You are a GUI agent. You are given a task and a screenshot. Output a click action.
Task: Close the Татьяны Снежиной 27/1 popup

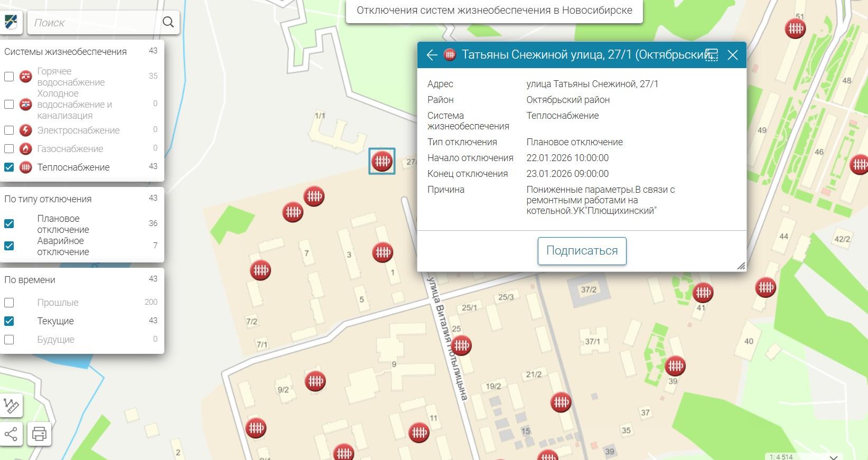coord(732,55)
